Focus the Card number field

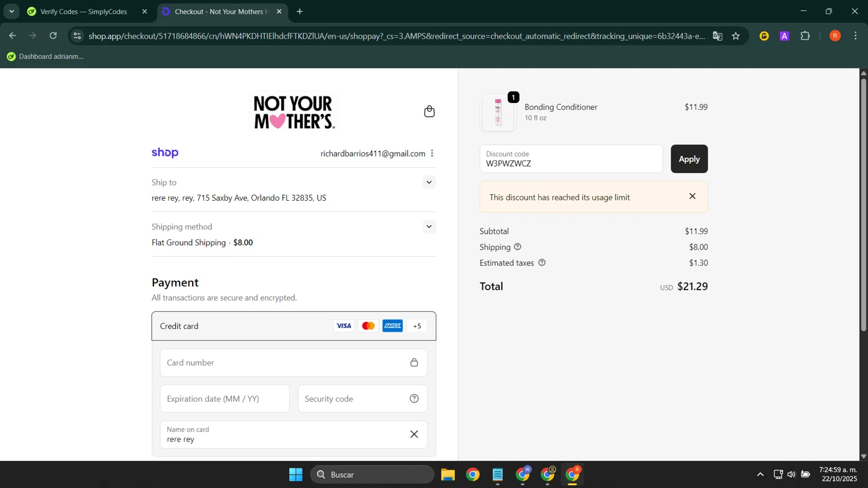click(x=294, y=363)
